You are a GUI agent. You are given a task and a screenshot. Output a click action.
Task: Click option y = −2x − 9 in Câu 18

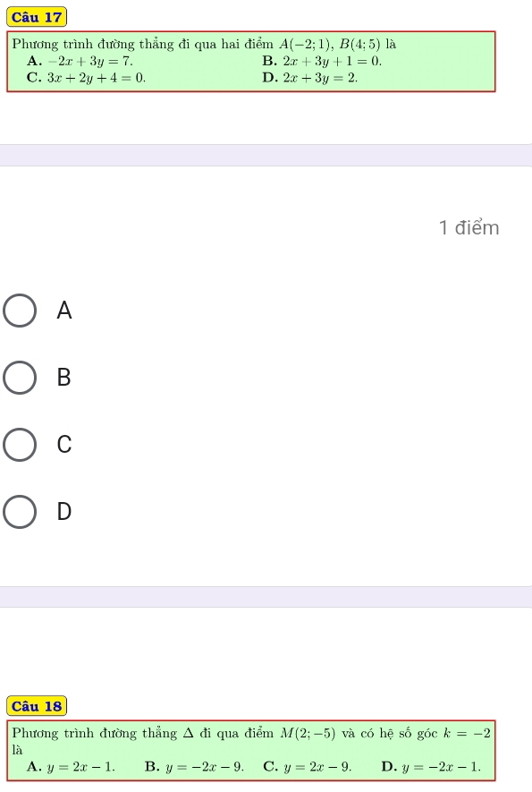coord(205,767)
